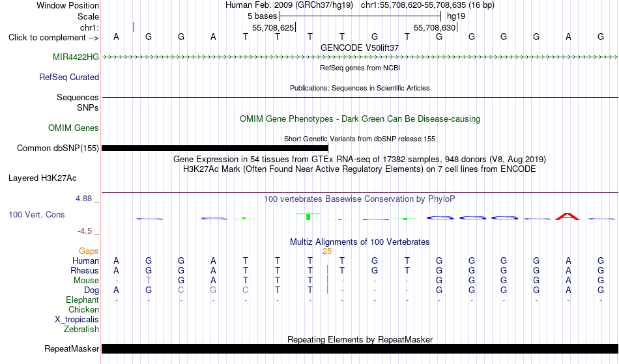Screen dimensions: 619x364
Task: Click the last base G in sequence row
Action: 601,36
